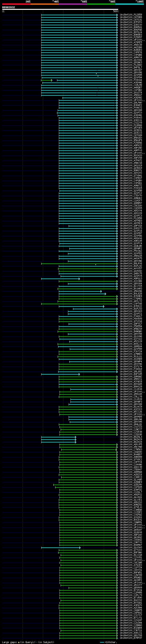146x644 pixels.
Task: Select hit UniRef100_P58554
Action: click(x=131, y=326)
